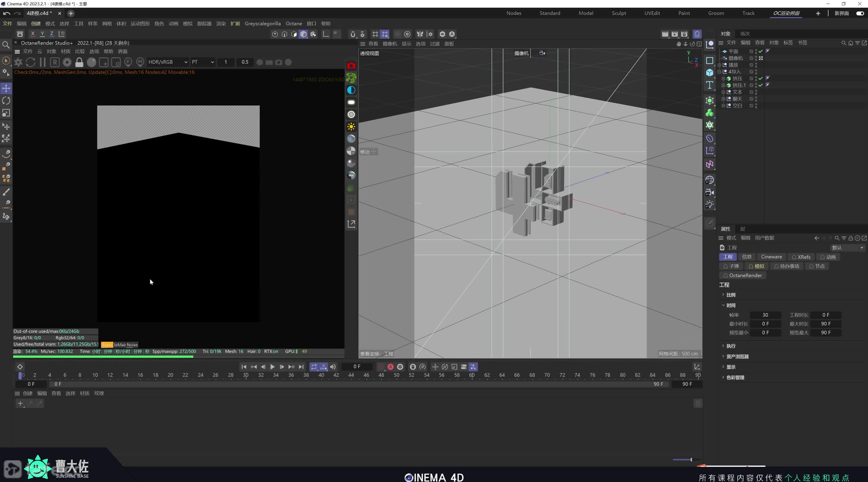The width and height of the screenshot is (868, 482).
Task: Click frame 30 on timeline ruler
Action: coord(246,375)
